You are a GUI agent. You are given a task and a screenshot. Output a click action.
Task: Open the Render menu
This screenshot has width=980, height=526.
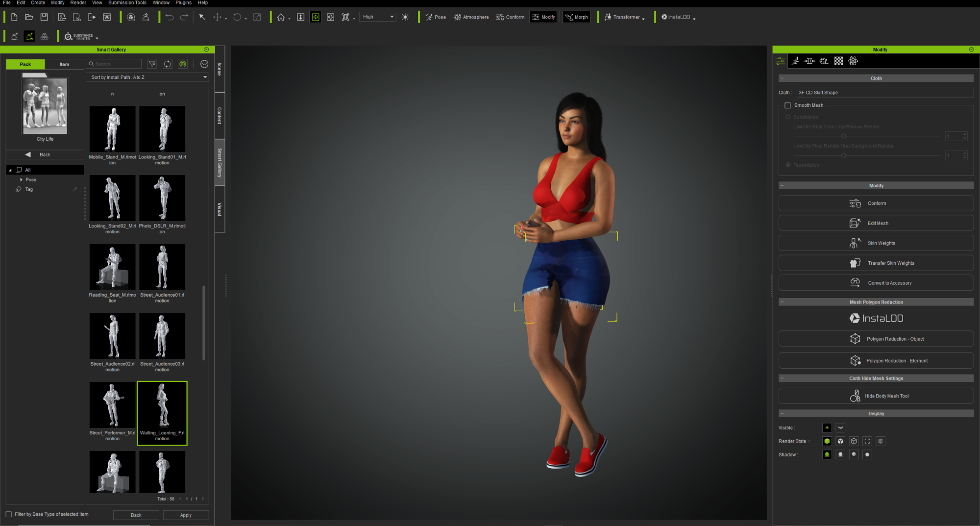(78, 3)
